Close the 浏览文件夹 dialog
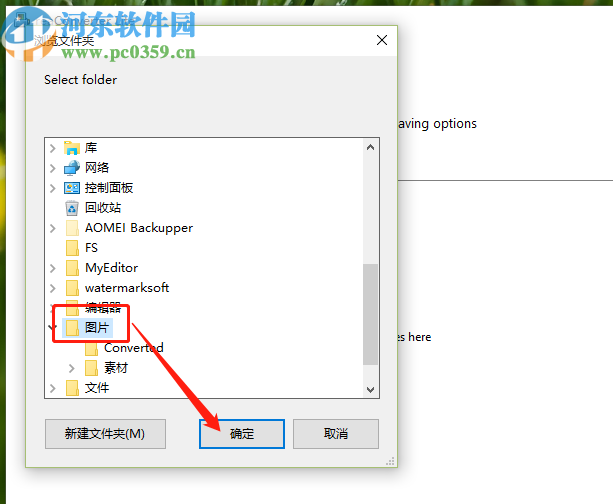 coord(382,40)
